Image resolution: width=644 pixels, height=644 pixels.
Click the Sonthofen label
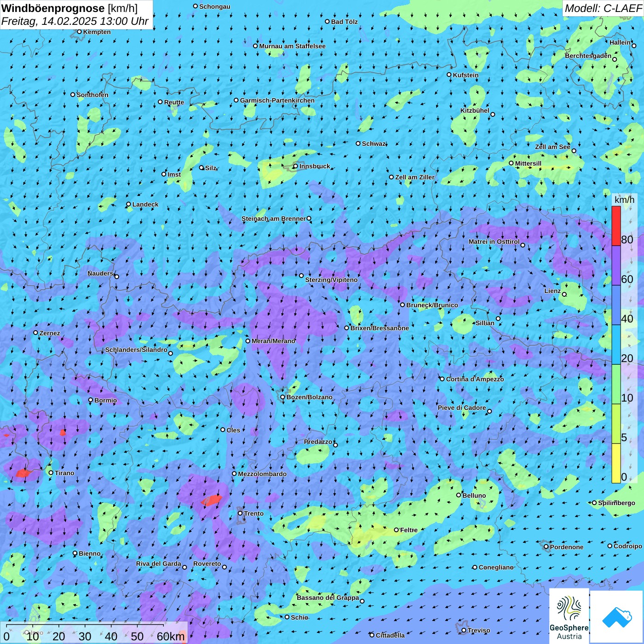pos(92,95)
